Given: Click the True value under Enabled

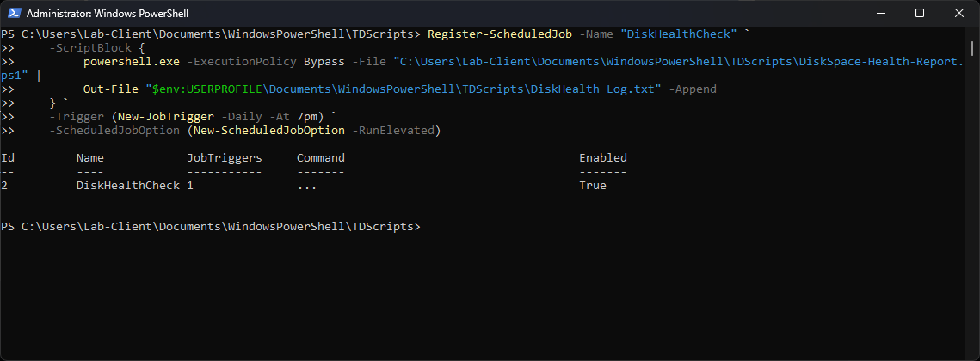Looking at the screenshot, I should 592,185.
